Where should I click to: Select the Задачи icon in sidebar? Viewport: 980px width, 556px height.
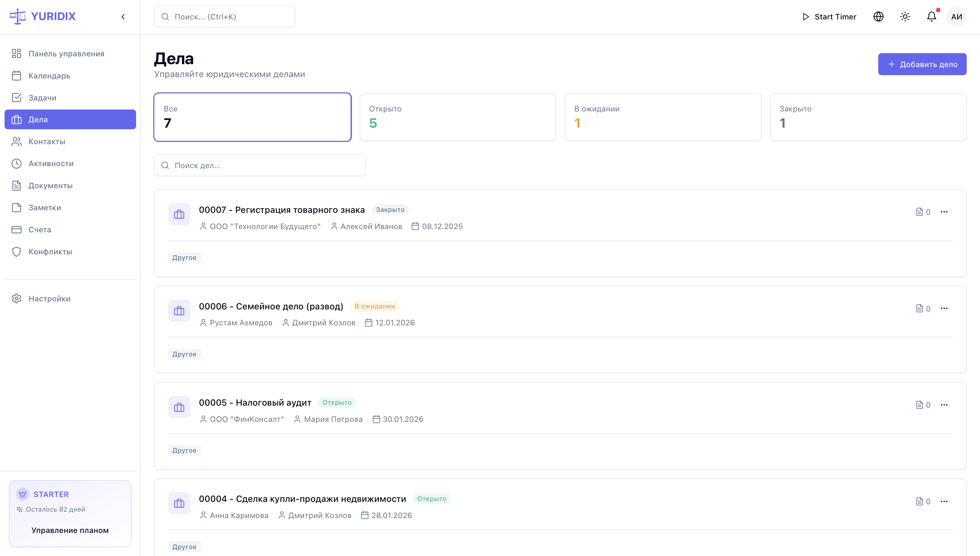(17, 98)
